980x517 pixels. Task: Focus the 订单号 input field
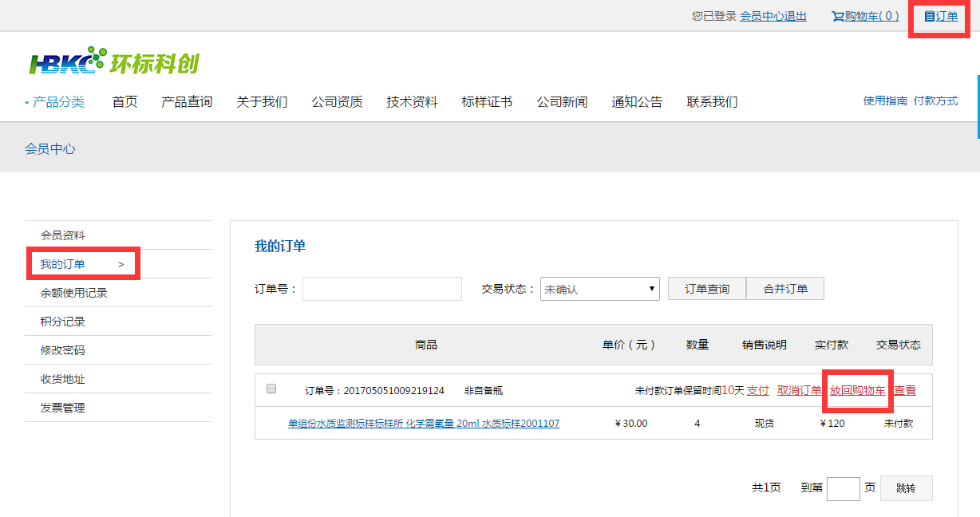click(x=381, y=289)
